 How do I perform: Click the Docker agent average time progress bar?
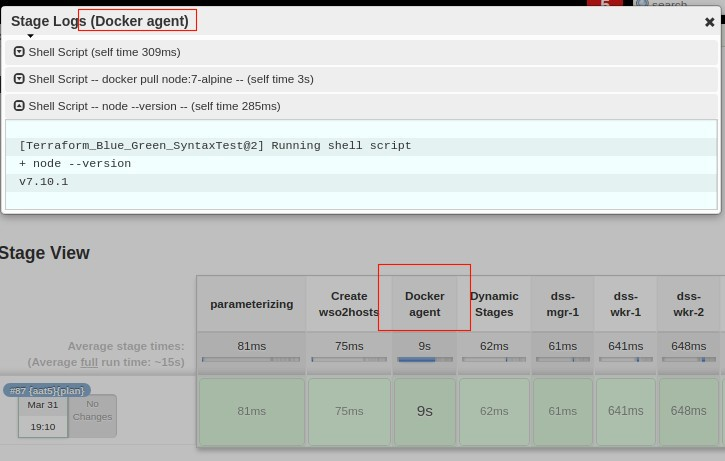425,360
